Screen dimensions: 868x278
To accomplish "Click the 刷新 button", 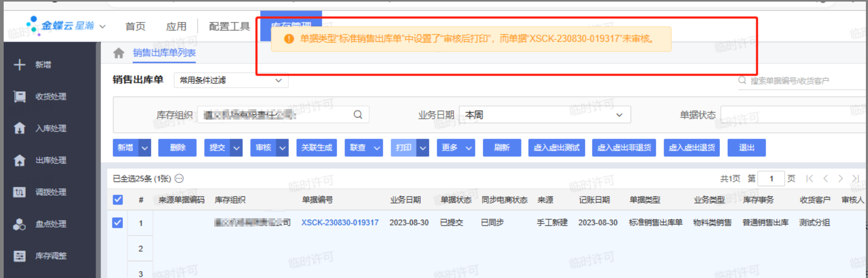I will pyautogui.click(x=501, y=148).
